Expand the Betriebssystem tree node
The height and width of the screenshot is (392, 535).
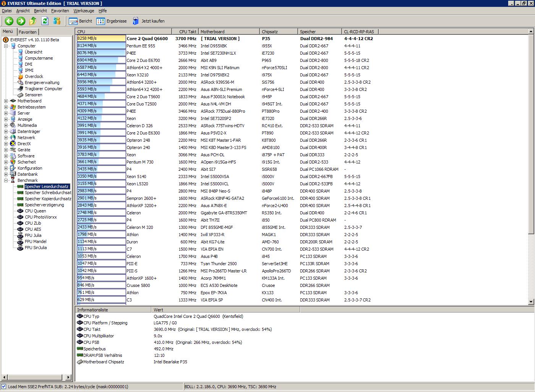pyautogui.click(x=6, y=107)
